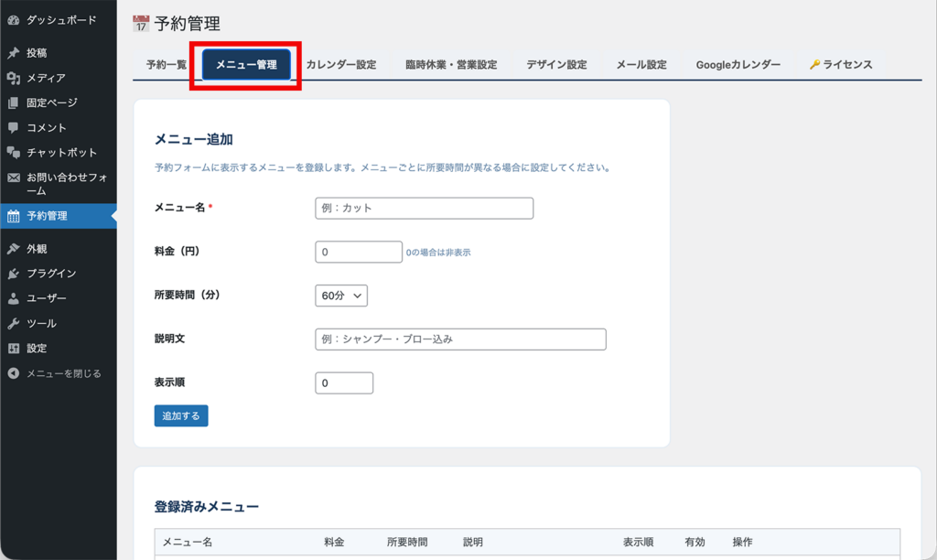The height and width of the screenshot is (560, 937).
Task: Switch to the 予約一覧 tab
Action: click(x=166, y=65)
